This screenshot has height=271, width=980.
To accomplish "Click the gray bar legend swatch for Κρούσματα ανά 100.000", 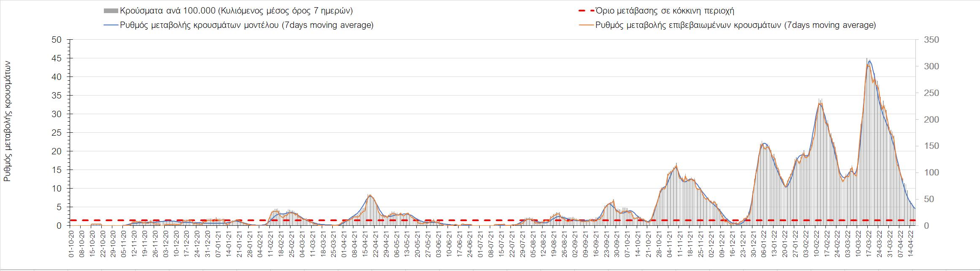I will [x=110, y=11].
